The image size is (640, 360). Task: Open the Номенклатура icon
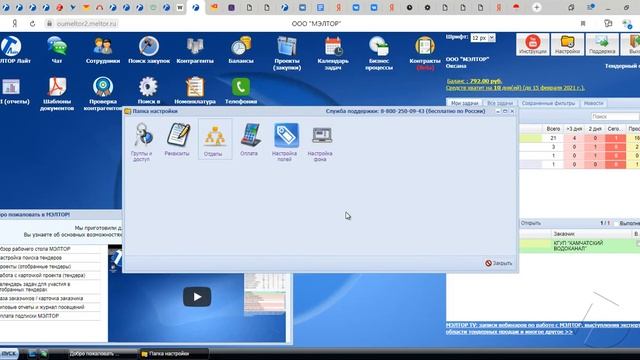[x=195, y=91]
